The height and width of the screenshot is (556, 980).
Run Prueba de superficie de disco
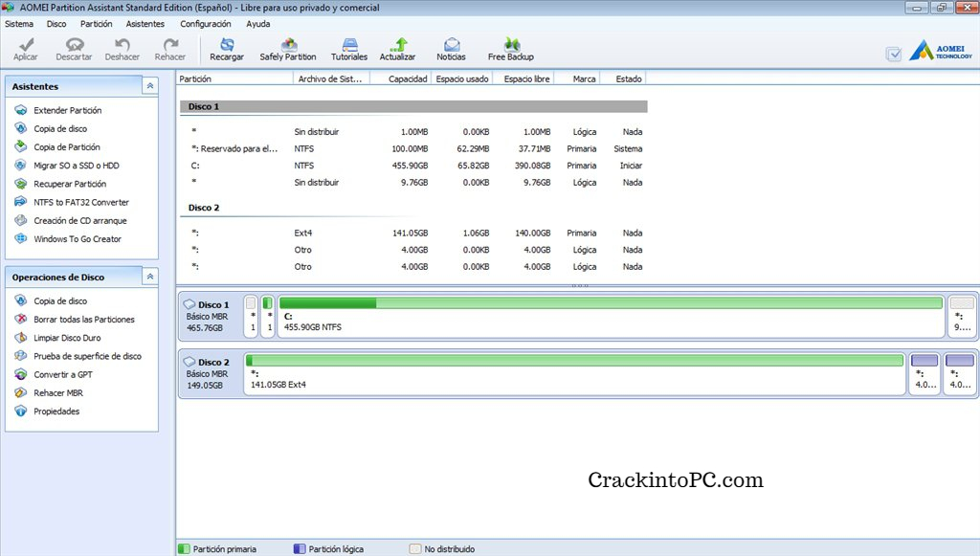[87, 356]
